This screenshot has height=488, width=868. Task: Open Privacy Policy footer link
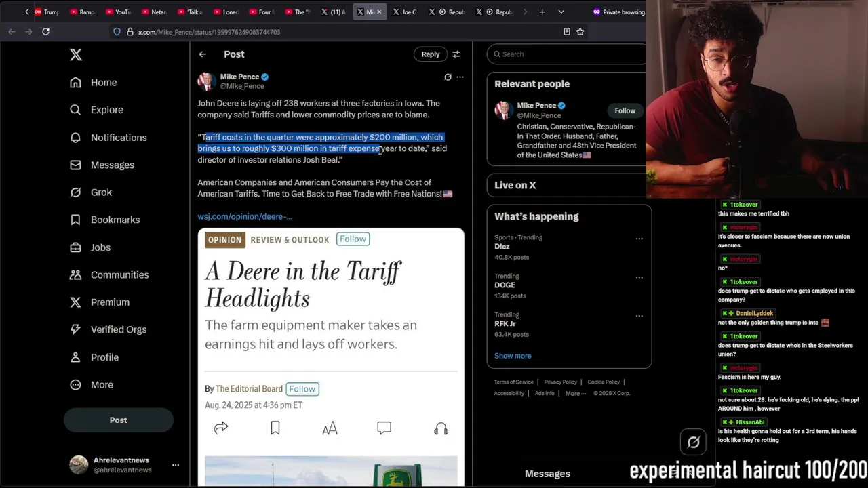560,382
